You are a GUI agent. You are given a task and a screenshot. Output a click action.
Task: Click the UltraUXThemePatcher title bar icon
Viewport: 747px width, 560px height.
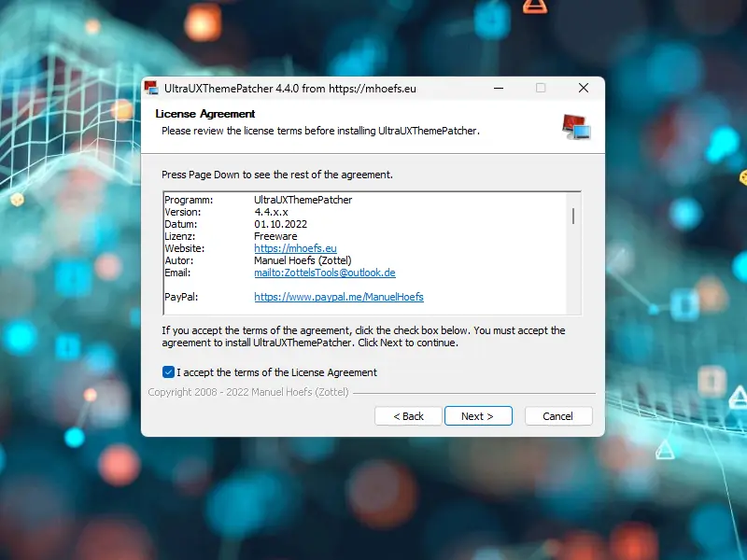click(151, 88)
